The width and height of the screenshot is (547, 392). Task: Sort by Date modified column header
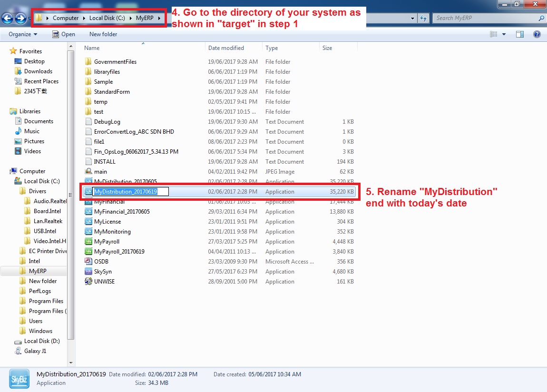click(x=226, y=48)
